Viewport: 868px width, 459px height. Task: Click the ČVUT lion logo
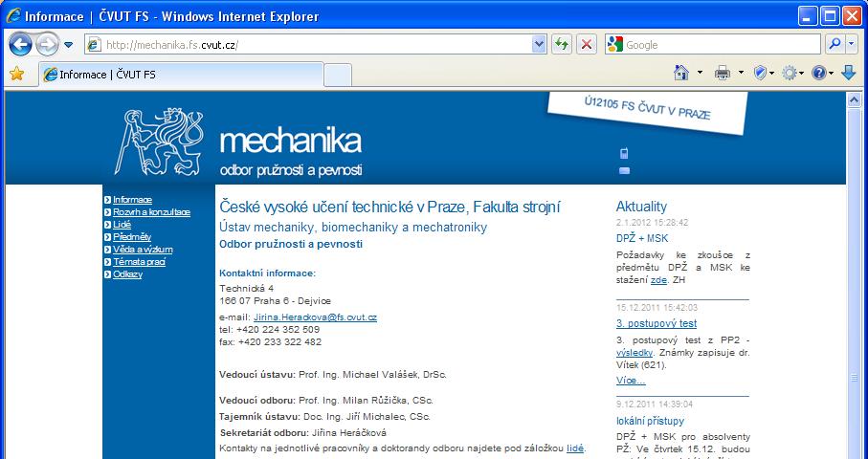coord(160,142)
